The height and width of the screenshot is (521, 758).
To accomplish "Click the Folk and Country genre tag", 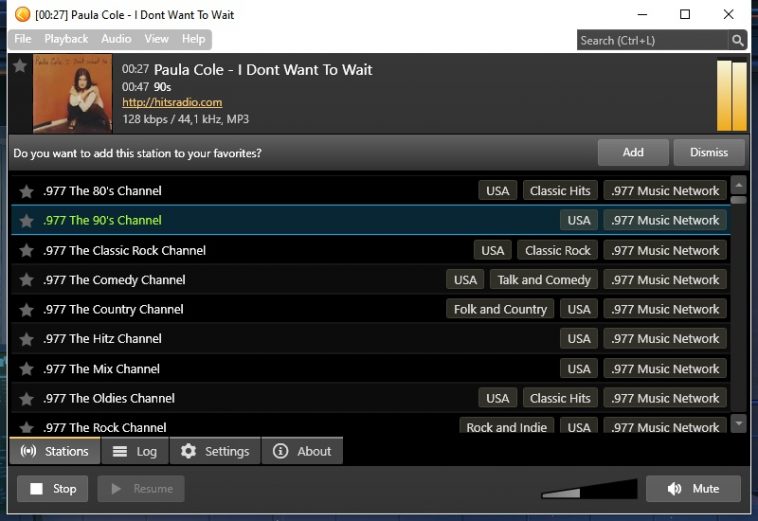I will click(500, 309).
